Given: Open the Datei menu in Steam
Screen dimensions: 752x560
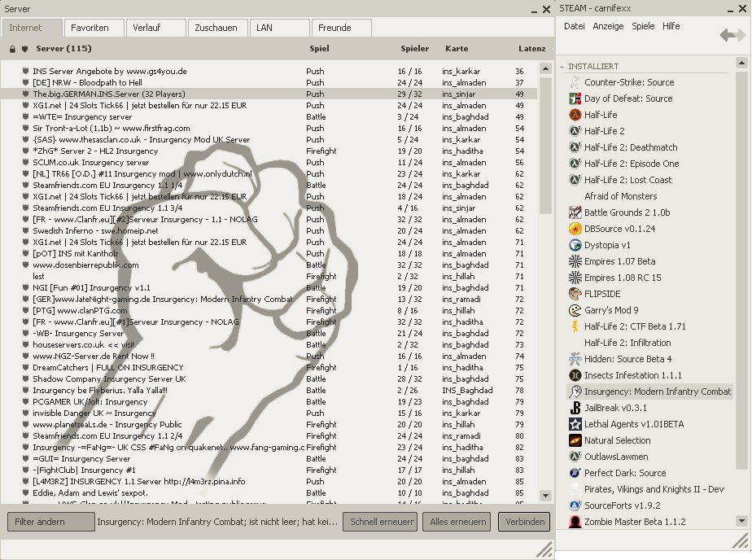Looking at the screenshot, I should coord(574,26).
